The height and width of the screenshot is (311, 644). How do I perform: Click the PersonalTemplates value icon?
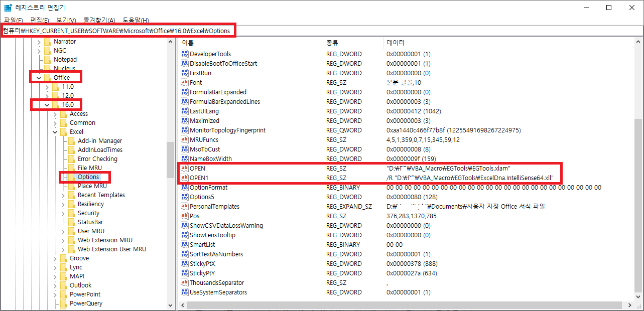coord(184,207)
